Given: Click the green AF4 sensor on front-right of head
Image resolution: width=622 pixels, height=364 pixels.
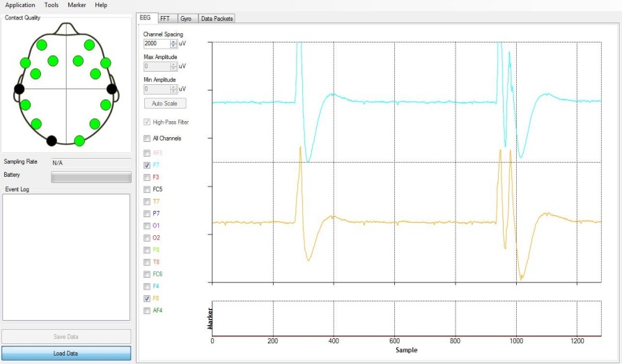Looking at the screenshot, I should (89, 45).
